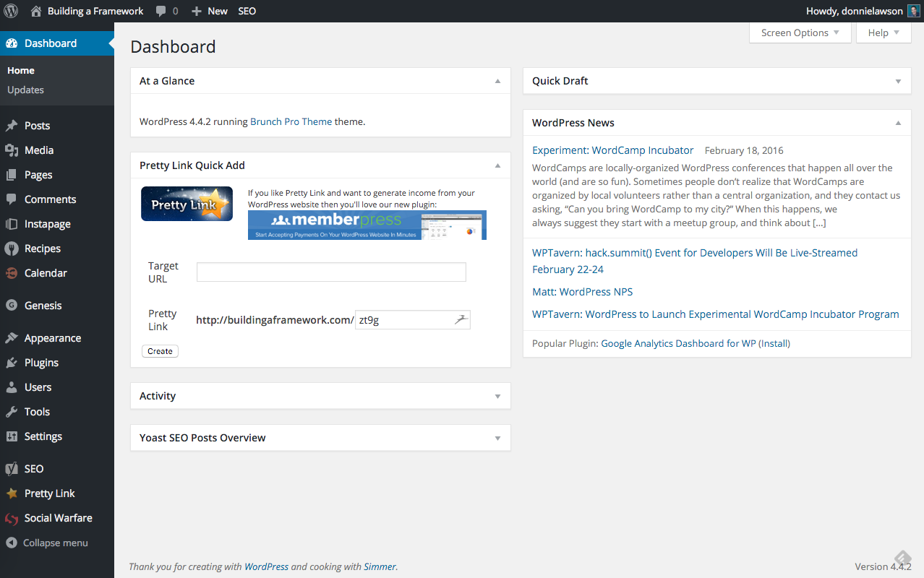Open the Simmer link in footer
The width and height of the screenshot is (924, 578).
pos(380,567)
